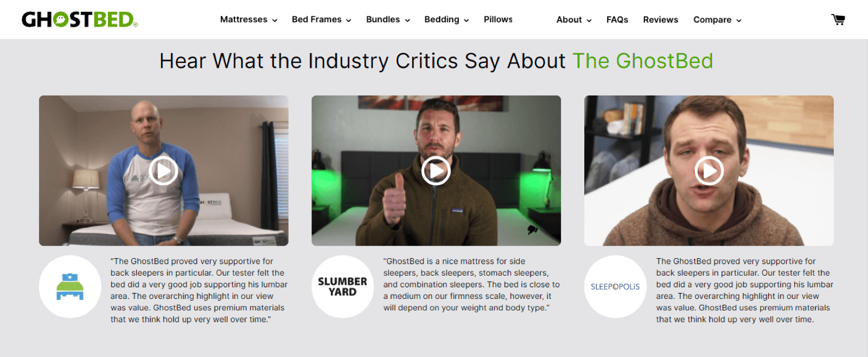Open the Reviews page
Viewport: 868px width, 357px height.
661,20
